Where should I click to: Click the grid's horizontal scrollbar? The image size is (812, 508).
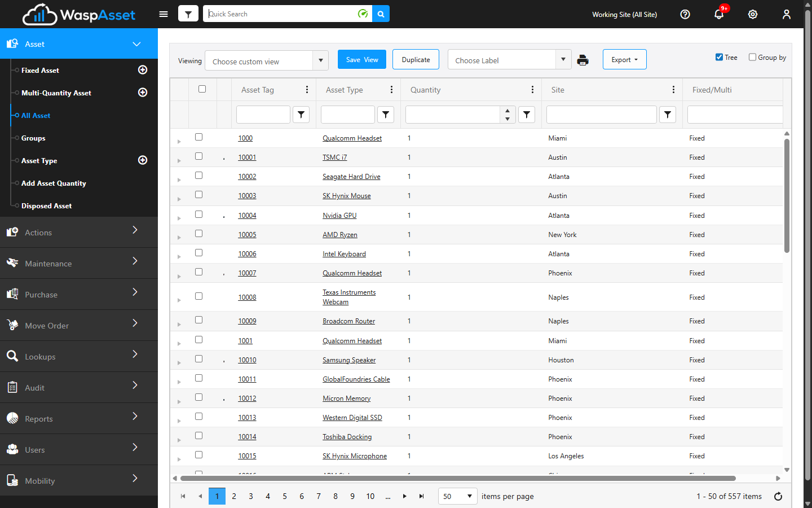pos(458,478)
